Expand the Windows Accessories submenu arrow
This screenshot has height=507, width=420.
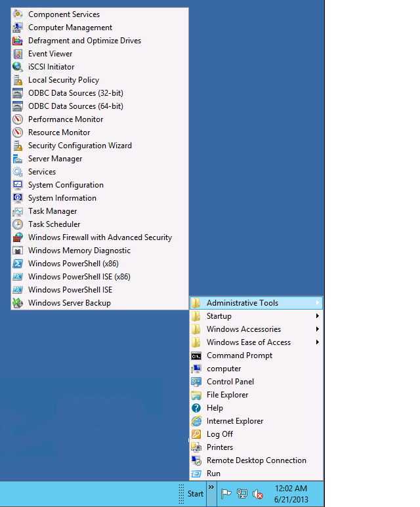click(x=318, y=329)
